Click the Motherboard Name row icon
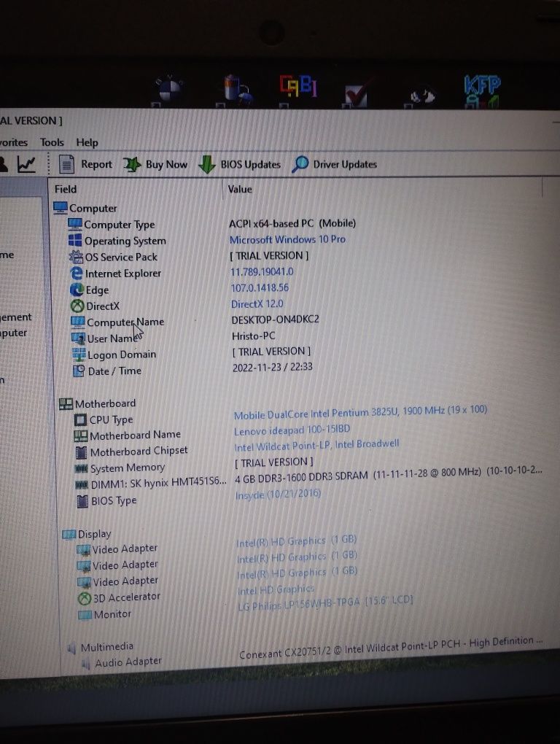Viewport: 560px width, 744px height. pos(81,435)
